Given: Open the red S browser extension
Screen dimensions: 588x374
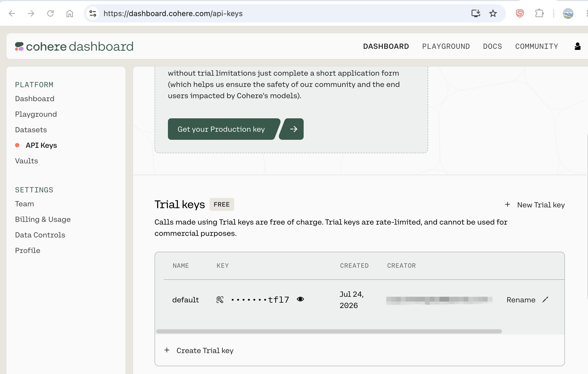Looking at the screenshot, I should (x=520, y=13).
